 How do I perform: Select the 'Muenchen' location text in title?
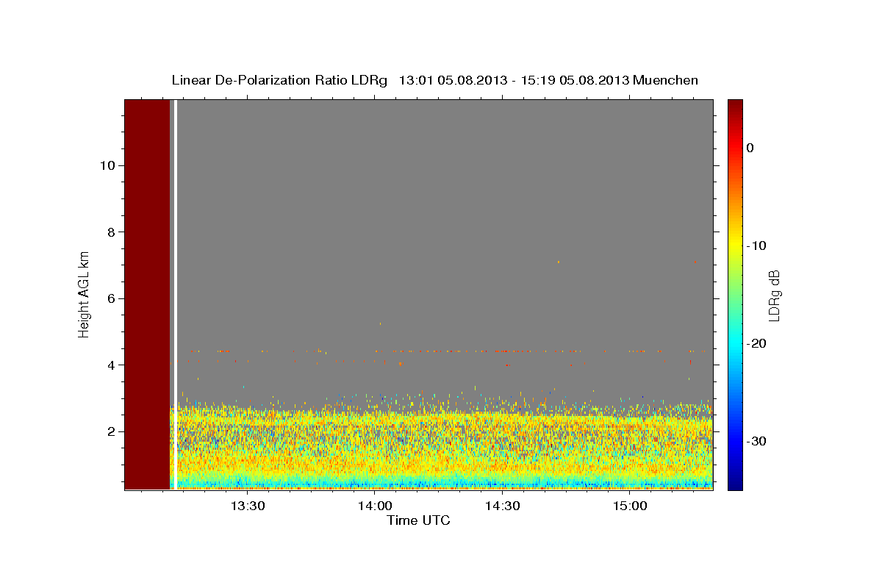point(666,80)
